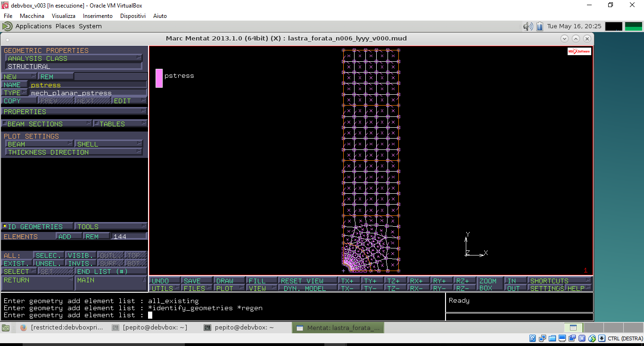Click RX+ rotate view button

pyautogui.click(x=418, y=280)
